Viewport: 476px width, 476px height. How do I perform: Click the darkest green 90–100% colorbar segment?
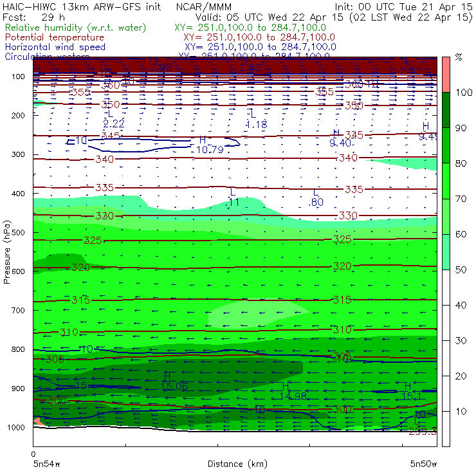[446, 110]
